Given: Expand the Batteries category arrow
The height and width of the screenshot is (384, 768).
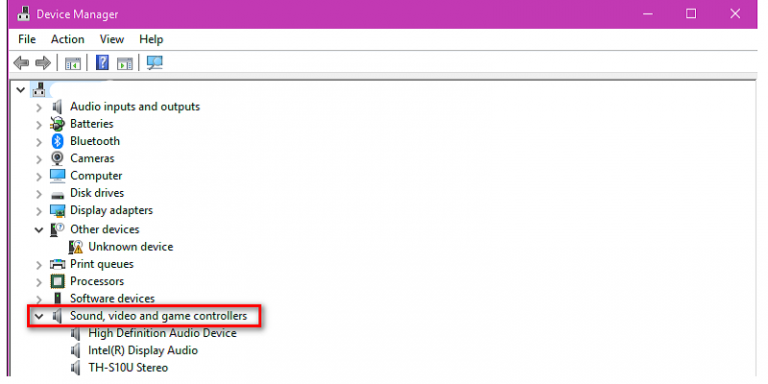Looking at the screenshot, I should pos(39,124).
